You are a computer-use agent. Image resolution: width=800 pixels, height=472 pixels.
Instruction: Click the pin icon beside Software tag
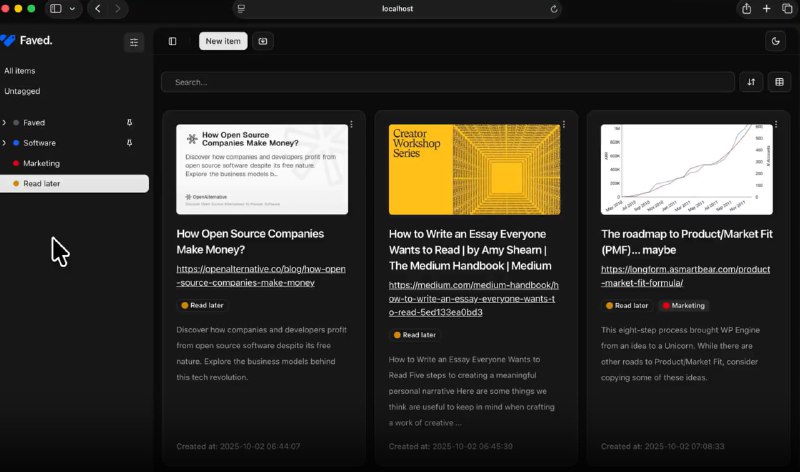pos(129,143)
